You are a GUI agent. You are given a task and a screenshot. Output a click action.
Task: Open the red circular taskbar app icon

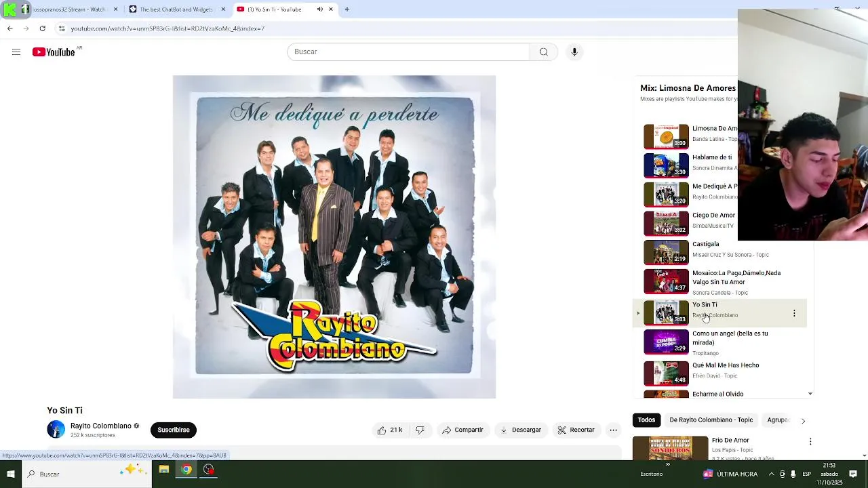[208, 470]
